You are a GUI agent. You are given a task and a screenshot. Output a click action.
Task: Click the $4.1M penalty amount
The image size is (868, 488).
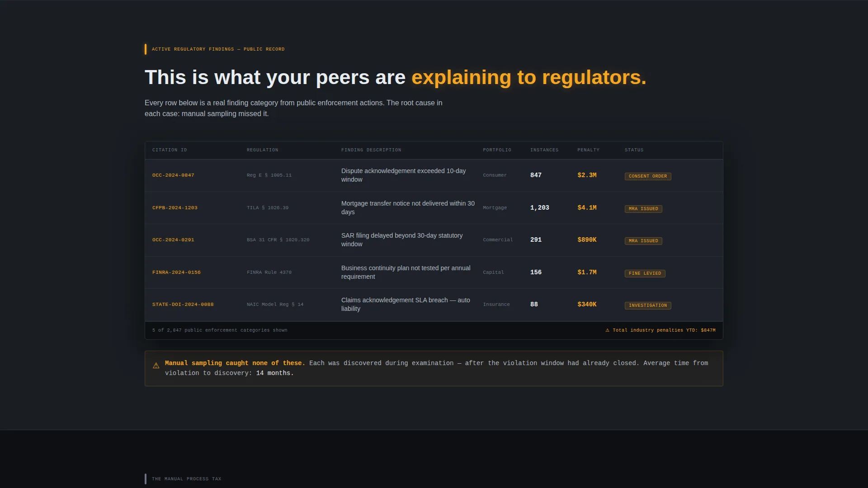(587, 208)
